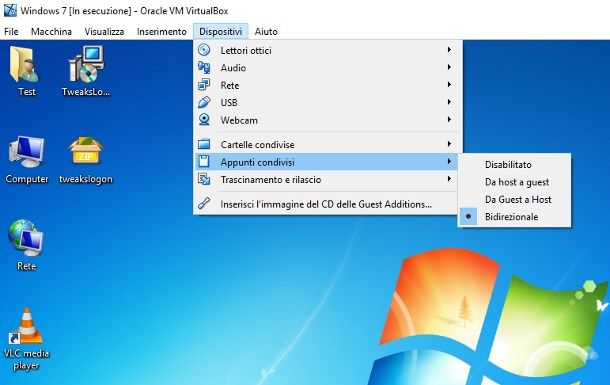Open the Inserimento menu
This screenshot has width=610, height=385.
[x=161, y=32]
